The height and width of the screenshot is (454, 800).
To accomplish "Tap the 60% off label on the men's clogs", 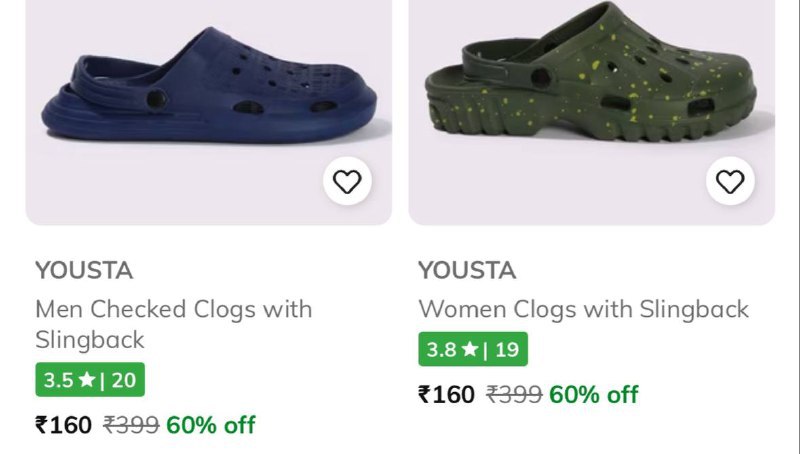I will [211, 425].
